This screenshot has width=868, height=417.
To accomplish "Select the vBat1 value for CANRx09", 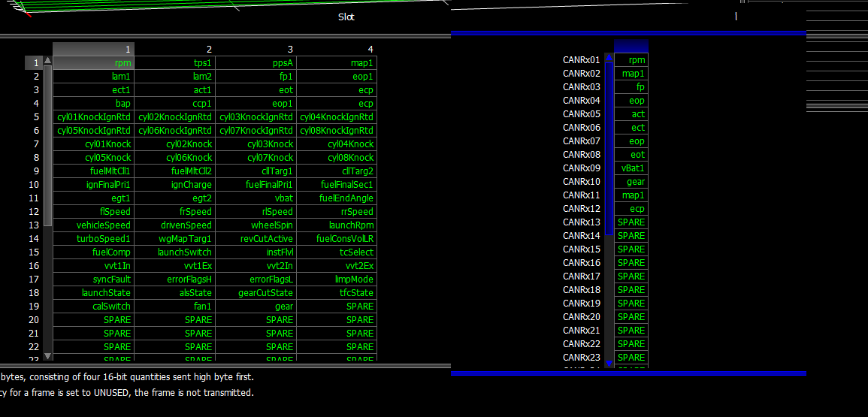I will click(x=631, y=168).
